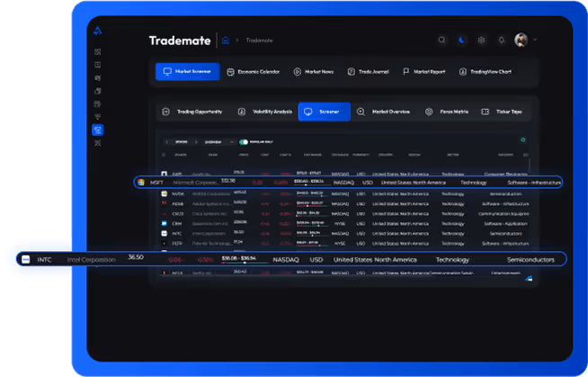Select the MSFT Microsoft Corporation row
Viewport: 588px width, 377px height.
(x=349, y=182)
